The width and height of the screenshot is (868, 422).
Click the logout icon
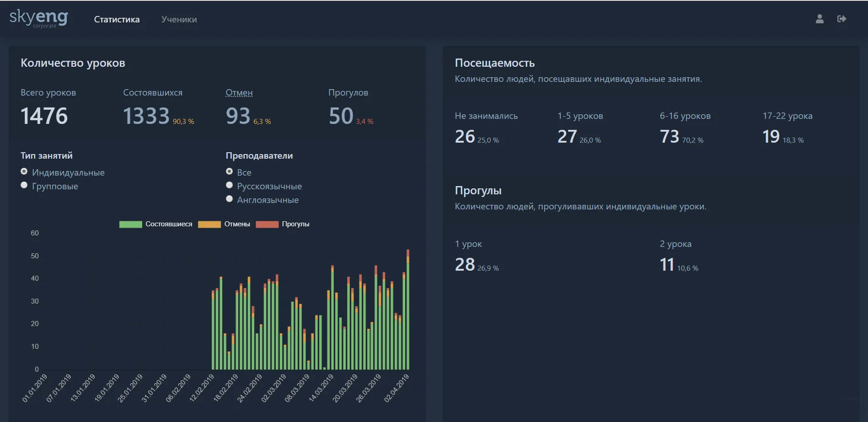click(x=841, y=19)
